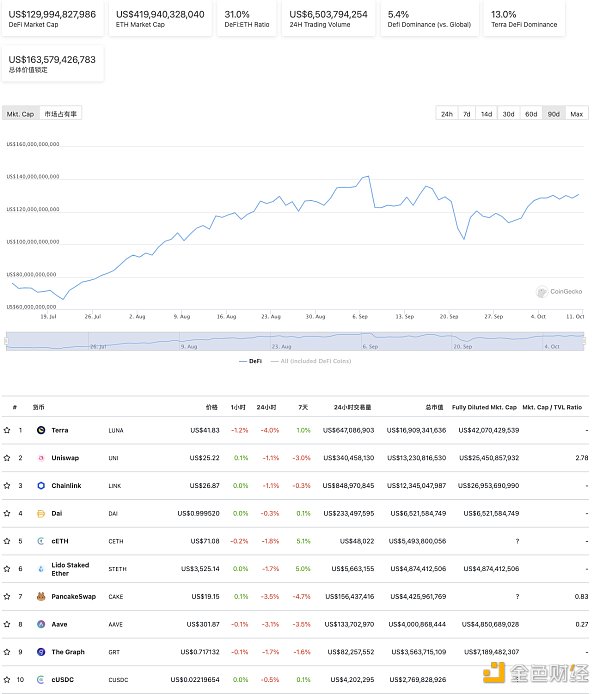Click the Lido Staked Ether logo icon

click(41, 568)
